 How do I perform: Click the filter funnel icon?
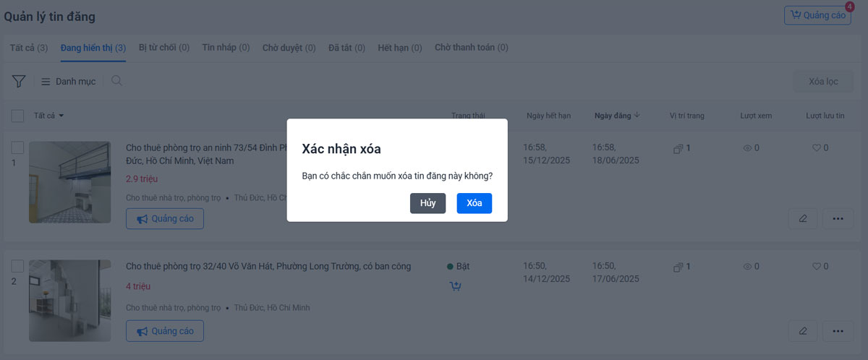point(19,82)
